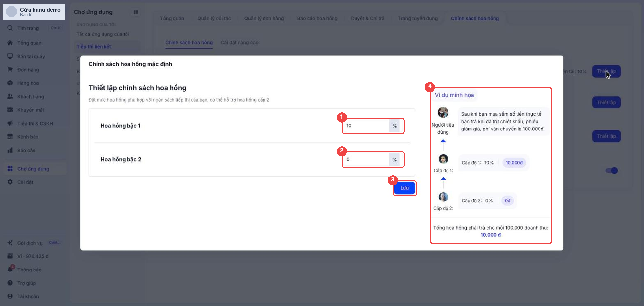Image resolution: width=644 pixels, height=306 pixels.
Task: Open Khách hàng people icon
Action: point(10,97)
